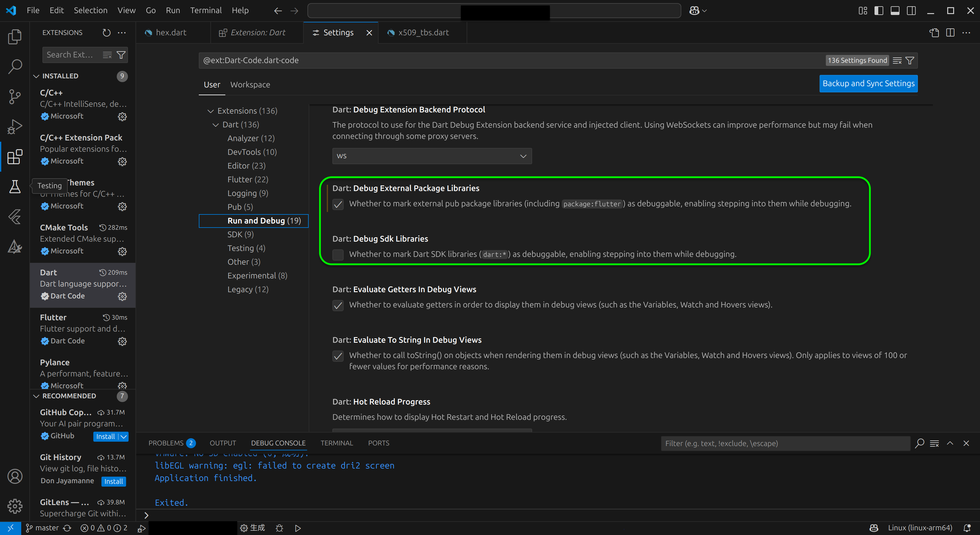Open Extensions view more actions menu
The height and width of the screenshot is (535, 980).
[122, 33]
